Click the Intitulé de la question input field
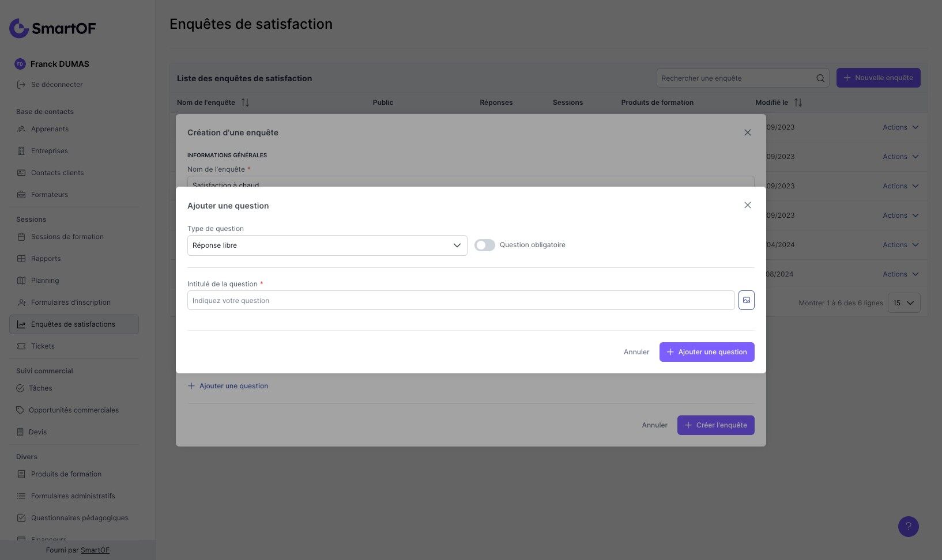Viewport: 942px width, 560px height. [x=461, y=301]
